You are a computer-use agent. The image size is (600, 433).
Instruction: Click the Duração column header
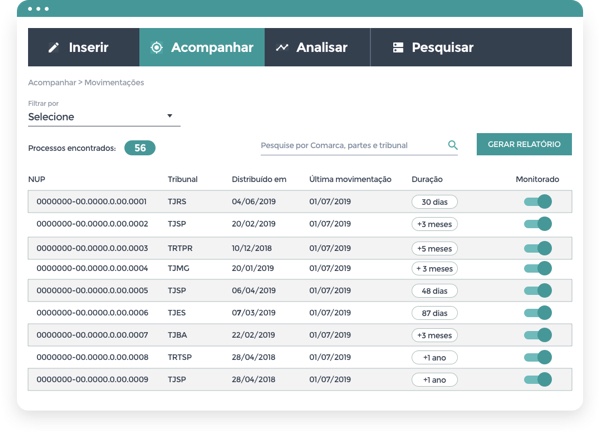click(x=427, y=179)
